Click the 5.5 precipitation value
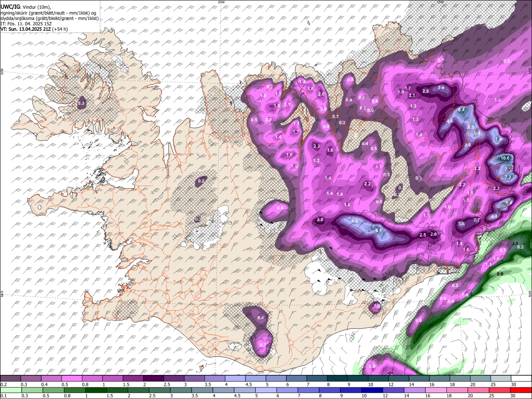Image resolution: width=532 pixels, height=399 pixels. click(471, 128)
